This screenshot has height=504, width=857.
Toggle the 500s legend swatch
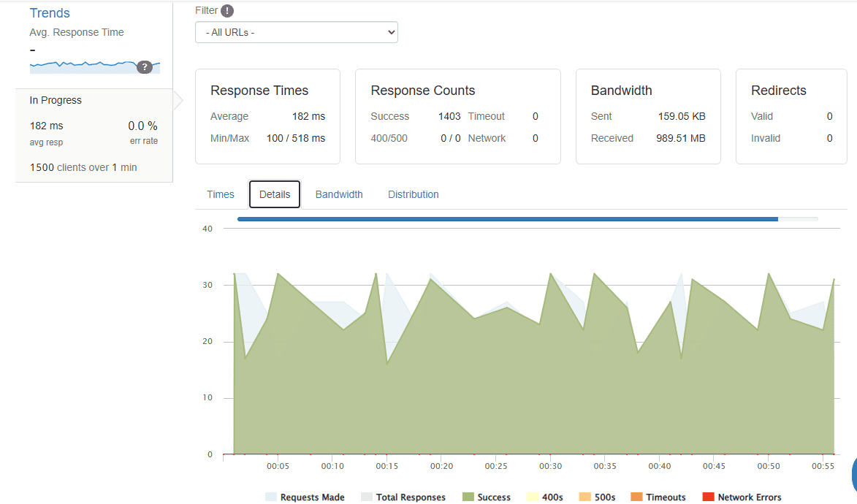pos(584,497)
